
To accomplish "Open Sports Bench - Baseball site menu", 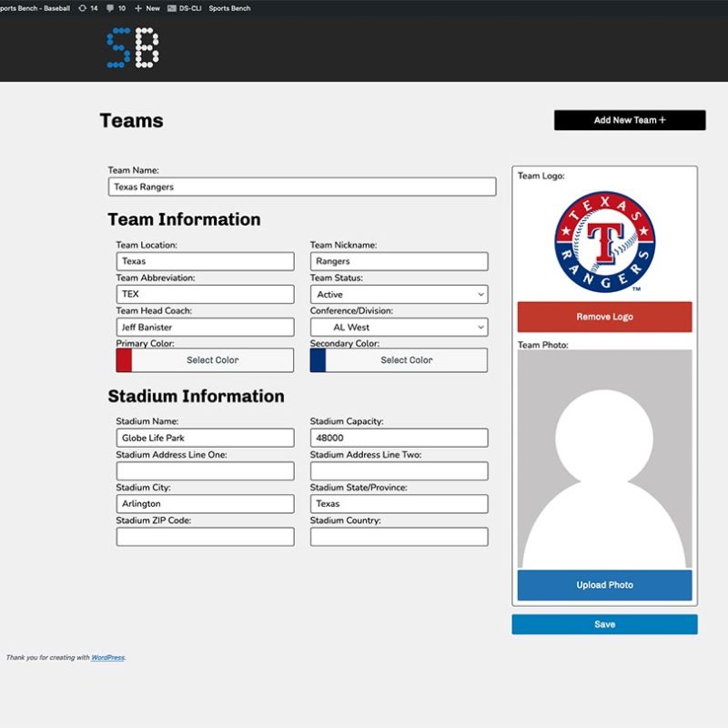I will pos(35,8).
